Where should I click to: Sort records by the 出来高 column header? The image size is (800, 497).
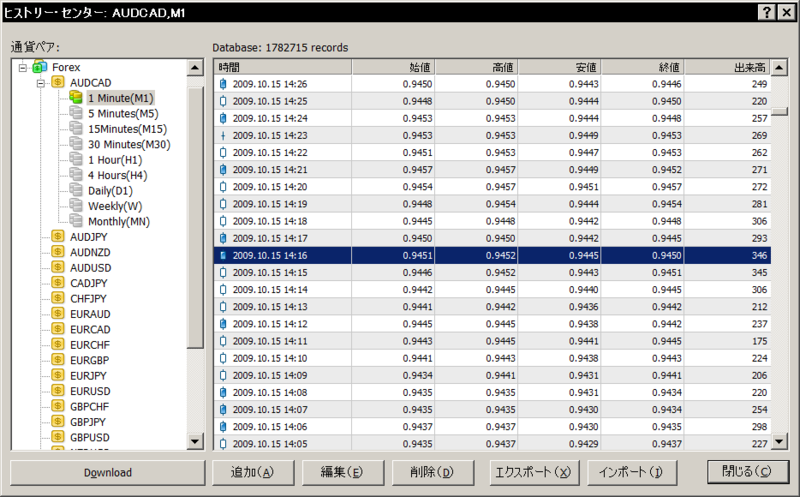click(728, 67)
